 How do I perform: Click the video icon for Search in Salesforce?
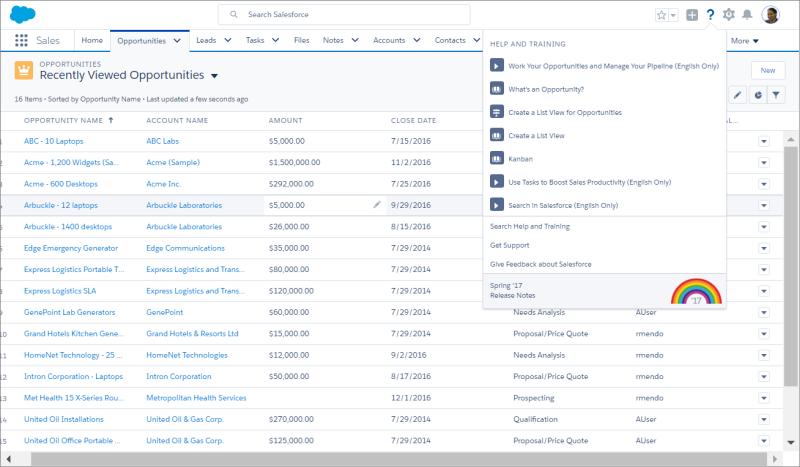click(x=497, y=205)
